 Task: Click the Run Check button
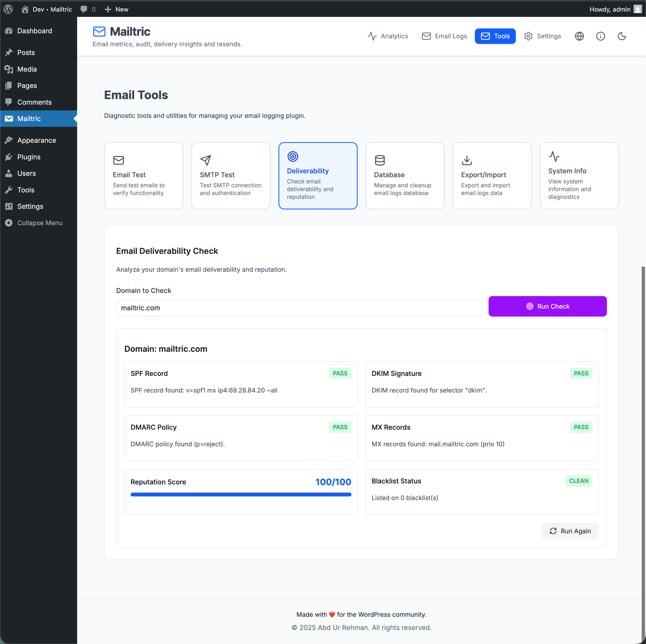[x=548, y=306]
